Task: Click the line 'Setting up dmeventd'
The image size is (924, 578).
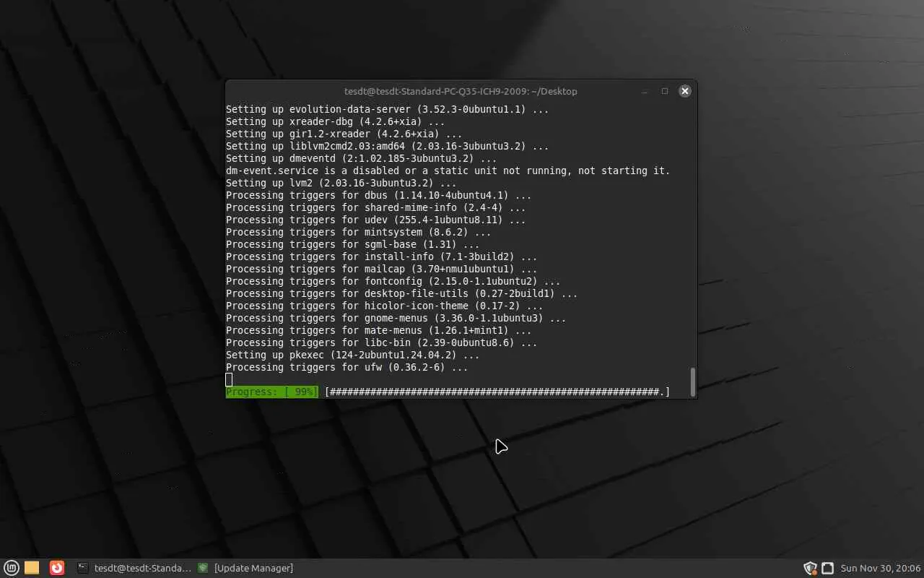Action: [x=361, y=158]
